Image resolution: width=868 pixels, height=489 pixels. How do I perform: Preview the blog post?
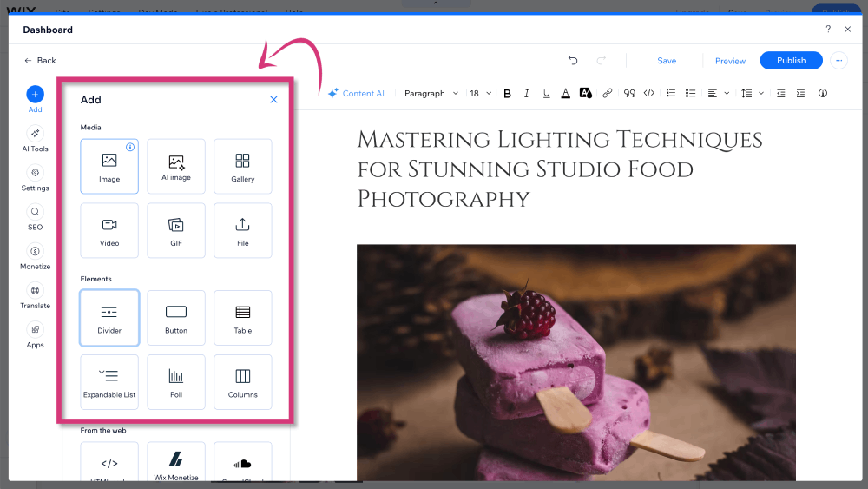pyautogui.click(x=730, y=61)
